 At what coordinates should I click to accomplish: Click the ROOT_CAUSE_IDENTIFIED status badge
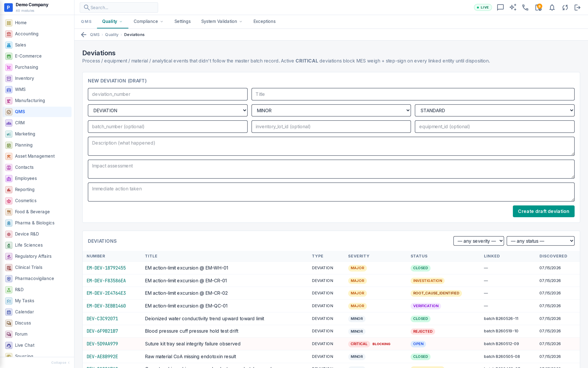point(436,293)
